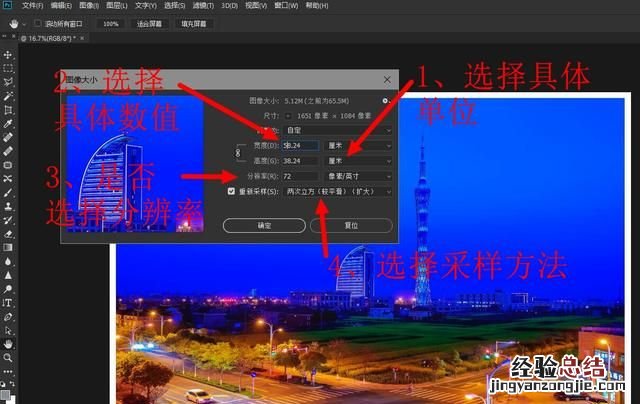Image resolution: width=640 pixels, height=404 pixels.
Task: Open the 帮助(H) menu
Action: (317, 6)
